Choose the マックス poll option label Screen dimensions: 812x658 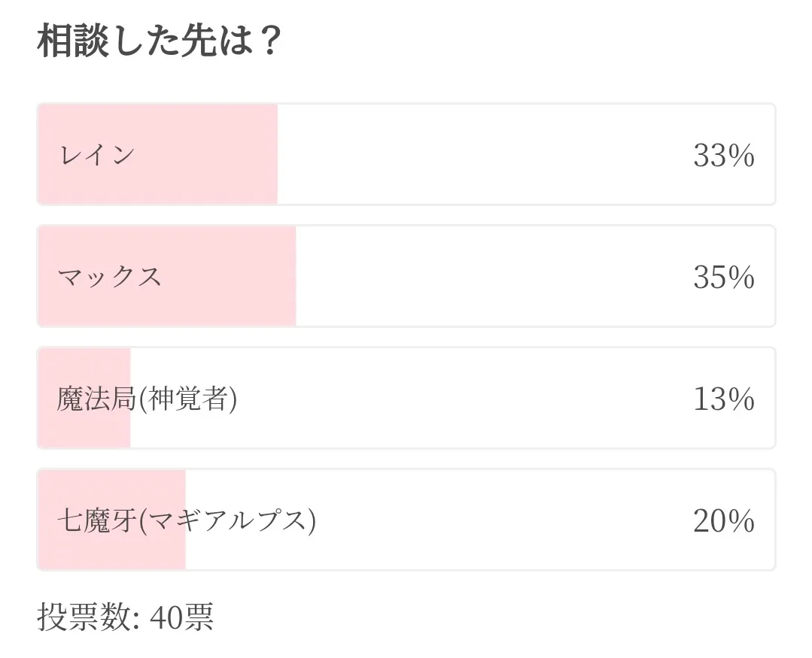[110, 277]
